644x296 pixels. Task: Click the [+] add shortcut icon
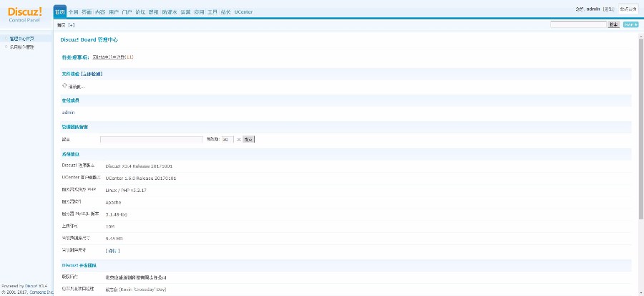tap(72, 25)
